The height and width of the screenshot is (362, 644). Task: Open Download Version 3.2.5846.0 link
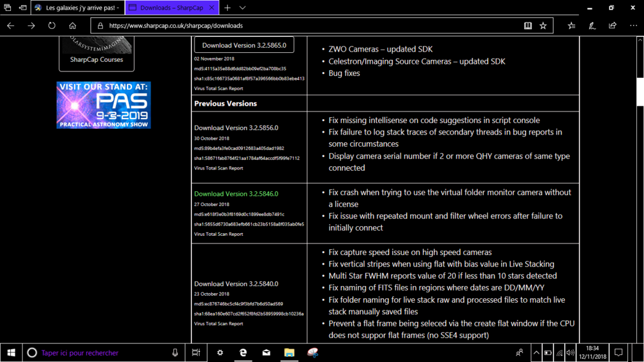coord(236,193)
